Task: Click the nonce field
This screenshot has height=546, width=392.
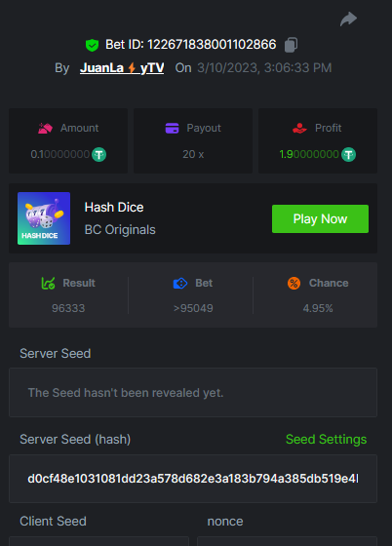Action: coord(287,541)
